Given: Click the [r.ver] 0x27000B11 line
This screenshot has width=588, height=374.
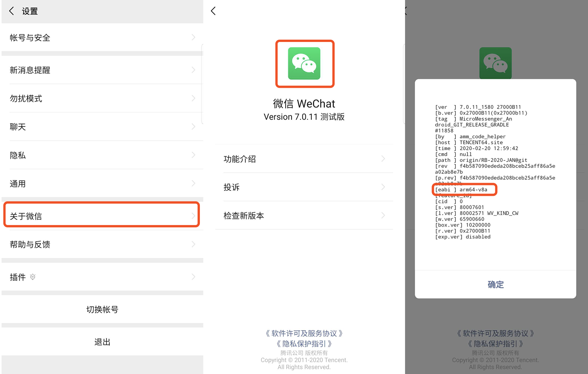Looking at the screenshot, I should pyautogui.click(x=463, y=231).
